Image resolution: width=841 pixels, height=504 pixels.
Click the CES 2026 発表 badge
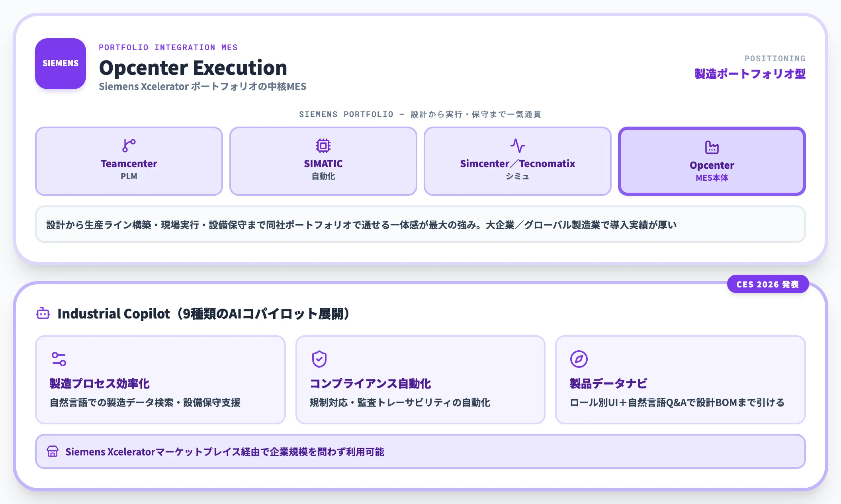coord(768,284)
